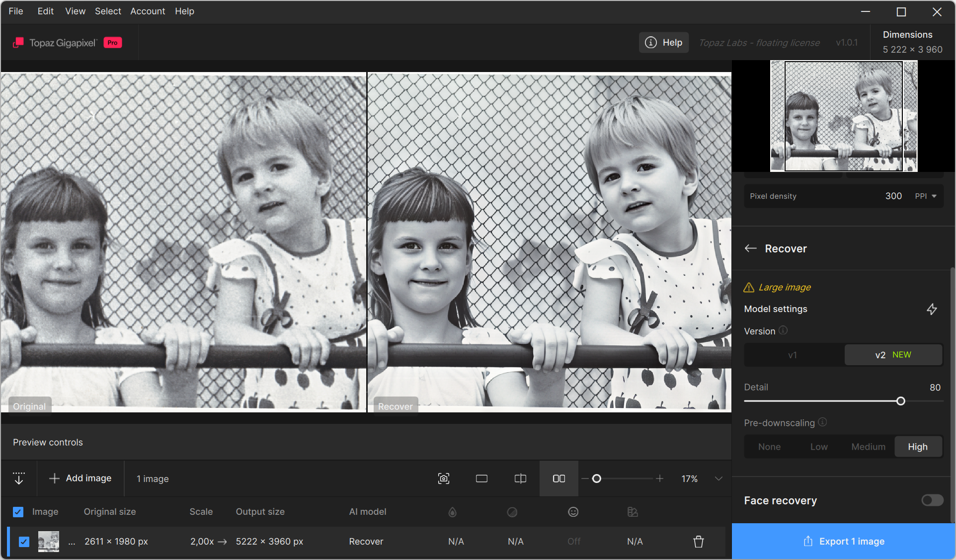The image size is (956, 560).
Task: Click the face recovery smiley column icon
Action: 573,512
